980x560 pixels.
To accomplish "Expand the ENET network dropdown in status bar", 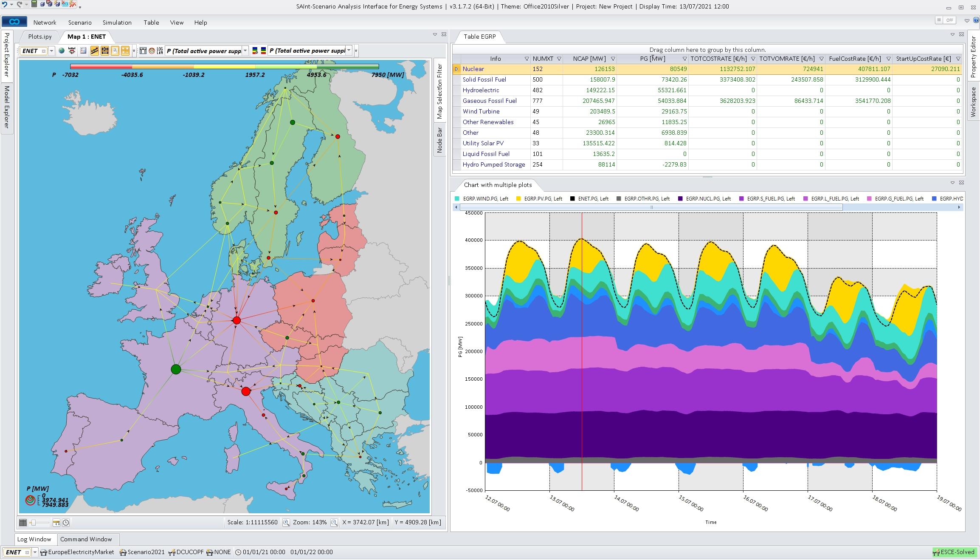I will pyautogui.click(x=35, y=552).
